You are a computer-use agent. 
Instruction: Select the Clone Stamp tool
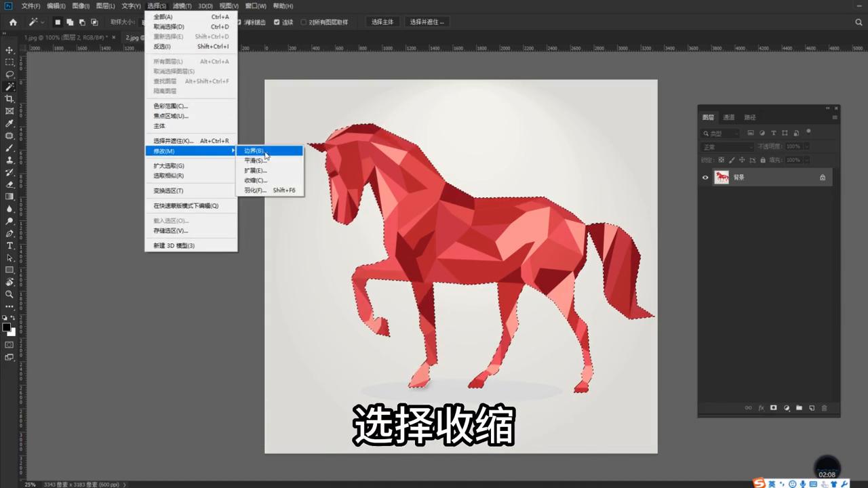[9, 160]
